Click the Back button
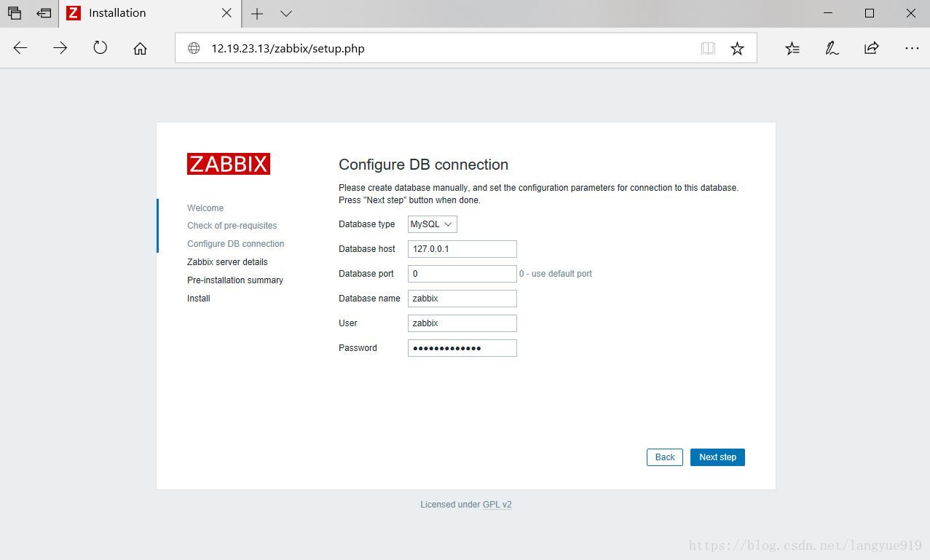 [665, 457]
